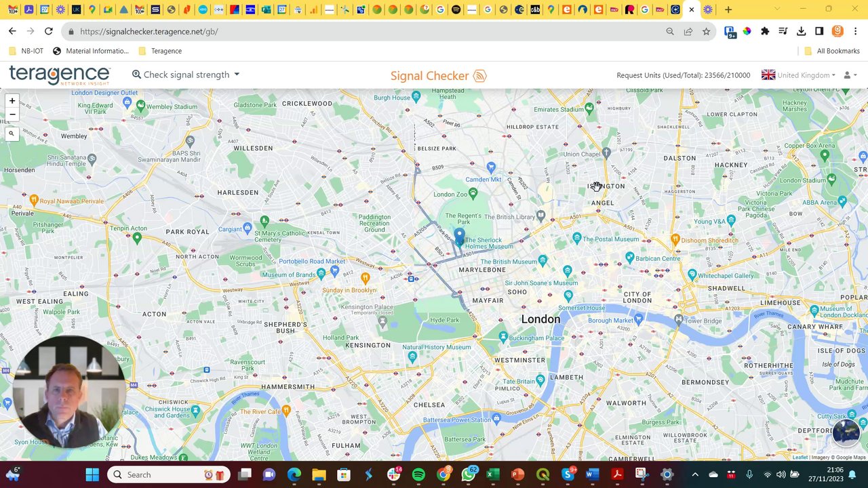This screenshot has width=868, height=488.
Task: Bookmark this page with star icon
Action: (x=706, y=31)
